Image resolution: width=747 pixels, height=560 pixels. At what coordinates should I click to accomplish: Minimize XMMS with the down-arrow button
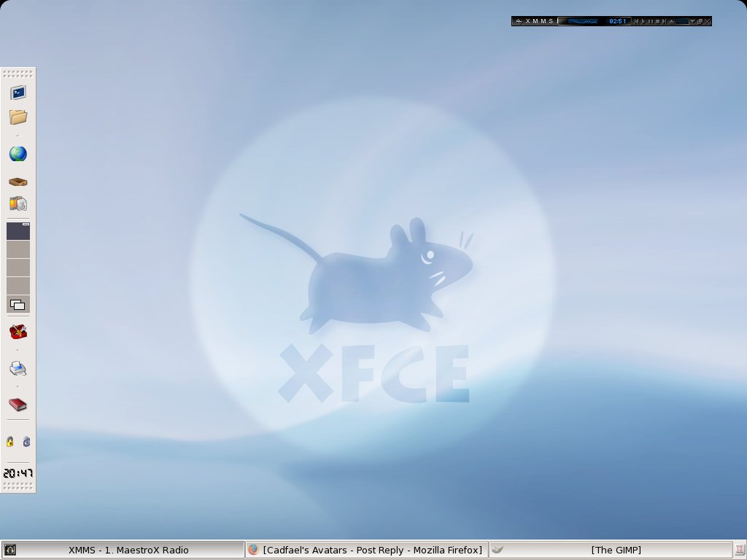pos(693,21)
